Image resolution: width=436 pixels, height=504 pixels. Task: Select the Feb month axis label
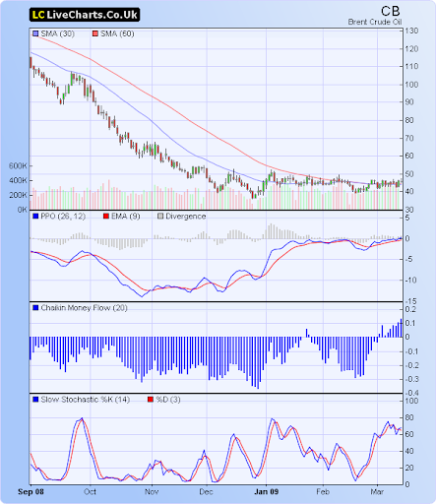coord(323,491)
